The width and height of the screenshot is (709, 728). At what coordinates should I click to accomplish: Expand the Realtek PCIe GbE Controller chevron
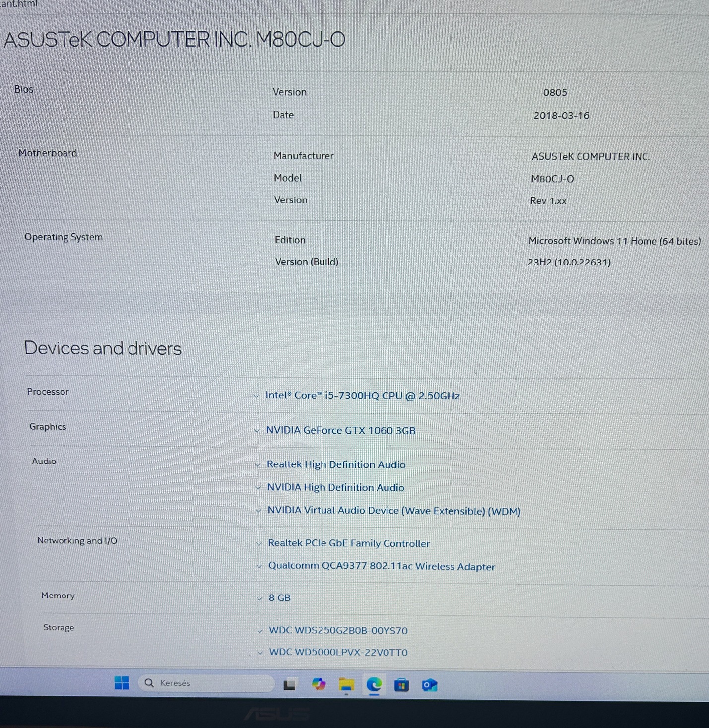[258, 544]
